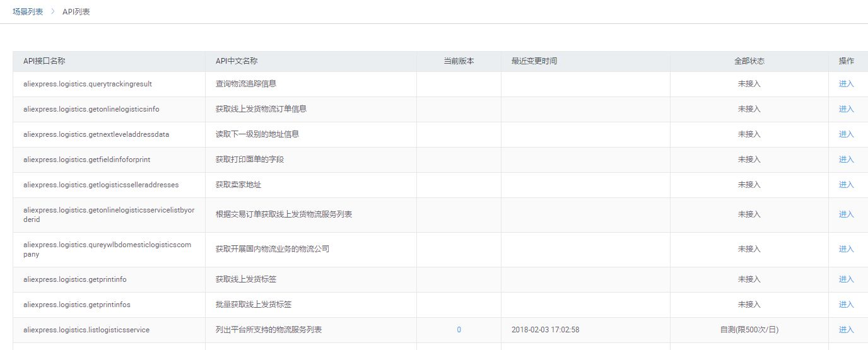The image size is (868, 350).
Task: Click the API列表 breadcrumb item
Action: [76, 12]
